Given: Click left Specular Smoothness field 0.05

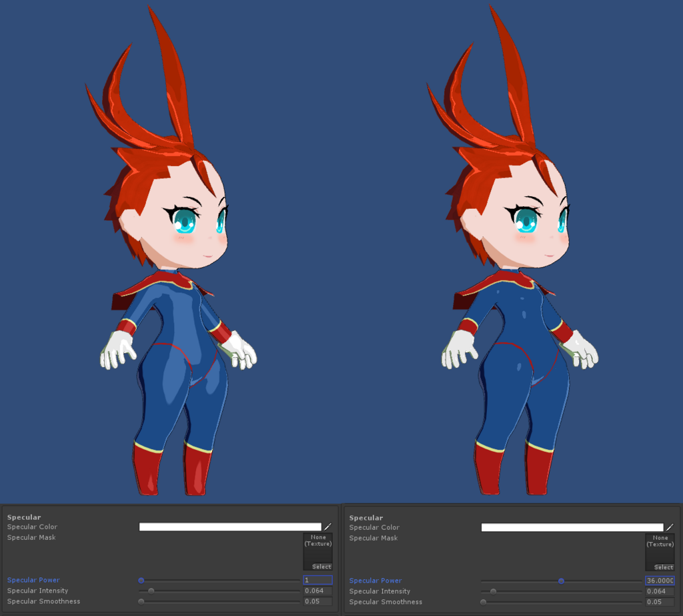Looking at the screenshot, I should tap(317, 601).
